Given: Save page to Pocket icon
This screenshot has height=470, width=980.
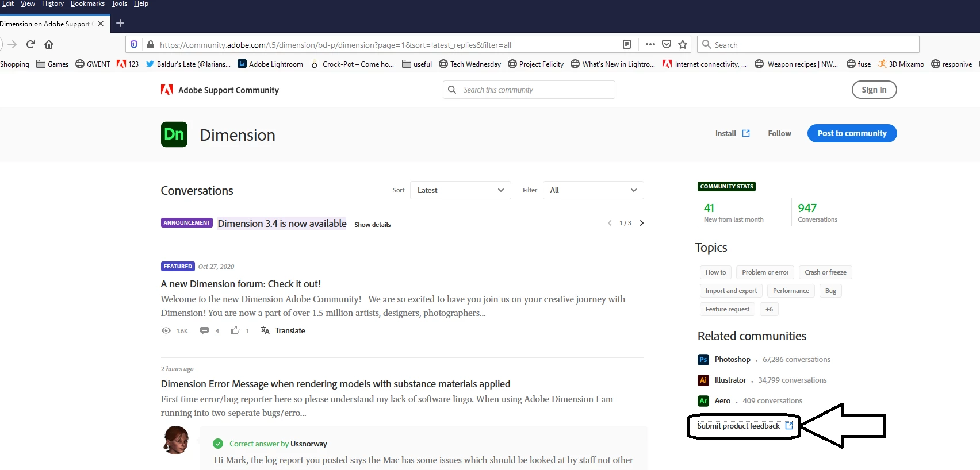Looking at the screenshot, I should click(667, 44).
